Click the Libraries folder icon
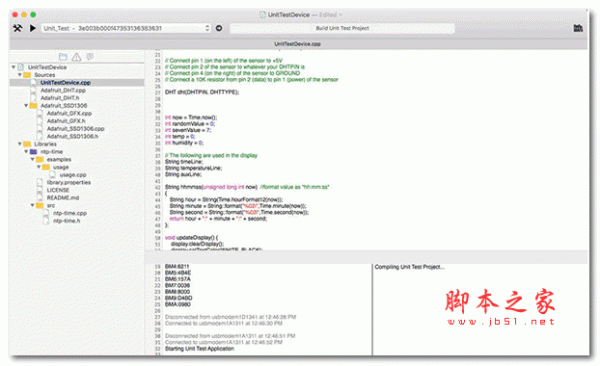Screen dimensions: 600x366 click(27, 144)
